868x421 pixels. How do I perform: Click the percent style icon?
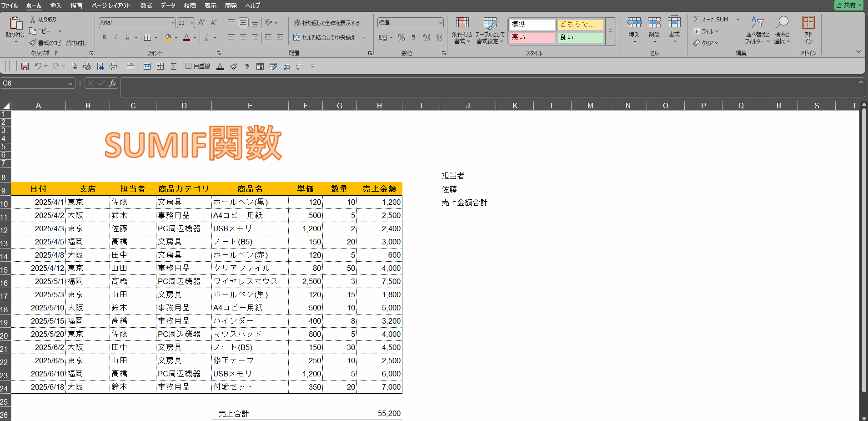[x=401, y=37]
